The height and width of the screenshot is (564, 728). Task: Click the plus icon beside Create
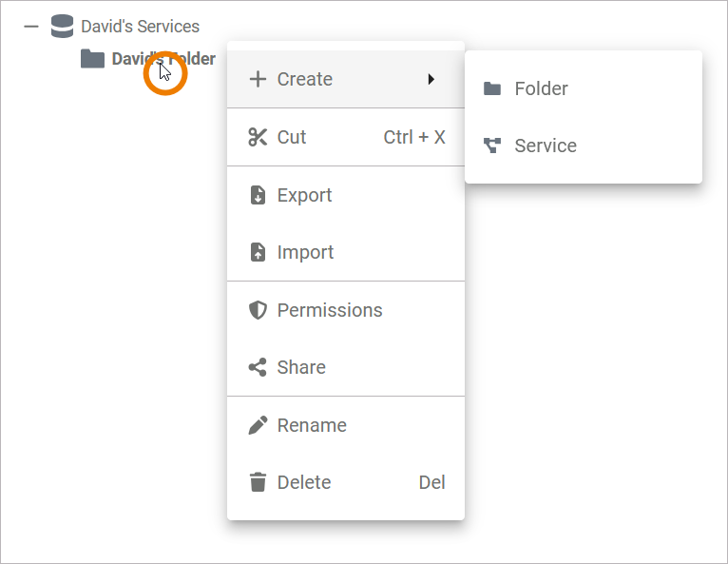(258, 79)
